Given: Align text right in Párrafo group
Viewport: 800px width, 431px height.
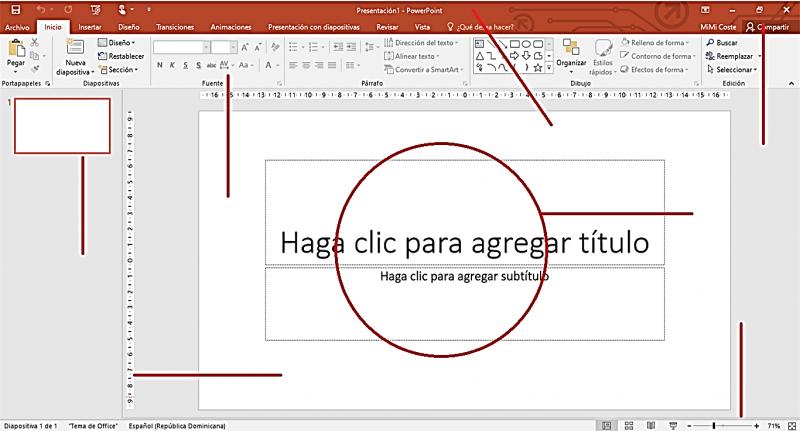Looking at the screenshot, I should tap(319, 65).
